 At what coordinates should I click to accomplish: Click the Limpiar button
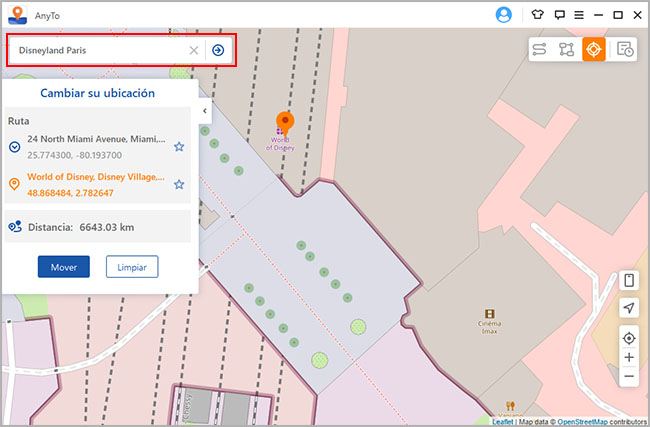point(132,267)
